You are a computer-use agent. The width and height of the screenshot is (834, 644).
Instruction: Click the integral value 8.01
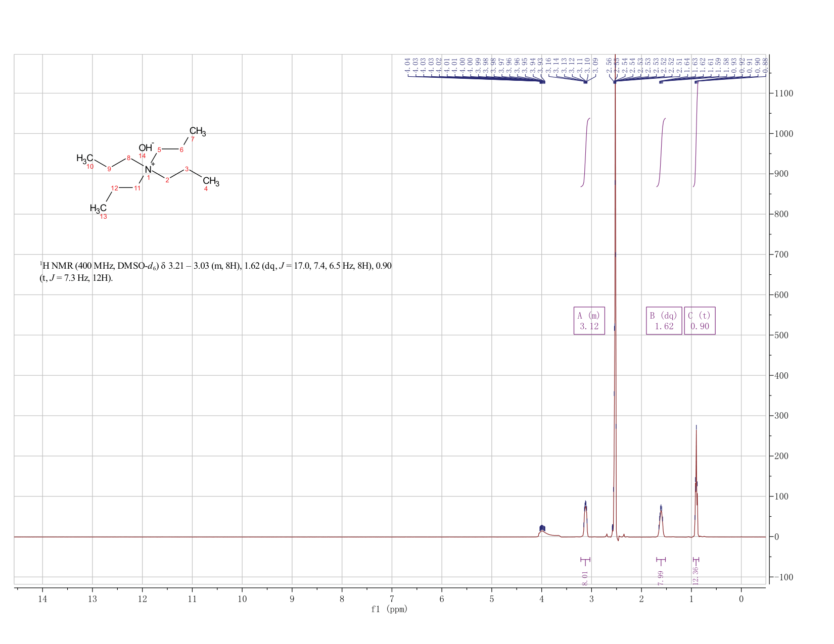(585, 578)
